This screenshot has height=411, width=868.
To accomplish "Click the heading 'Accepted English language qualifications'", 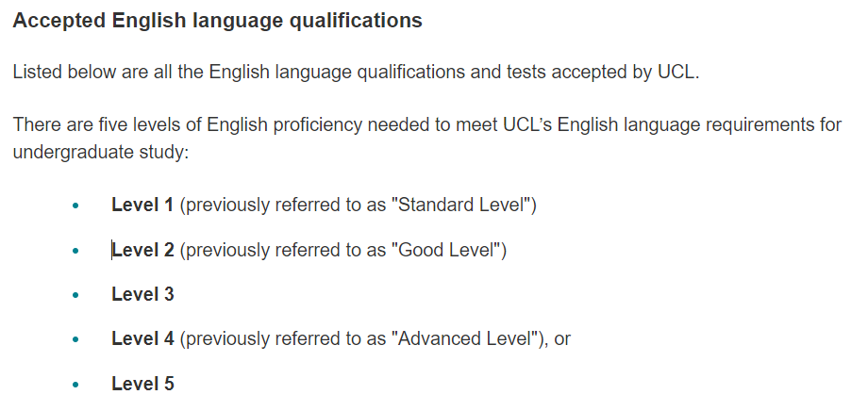I will pos(218,21).
